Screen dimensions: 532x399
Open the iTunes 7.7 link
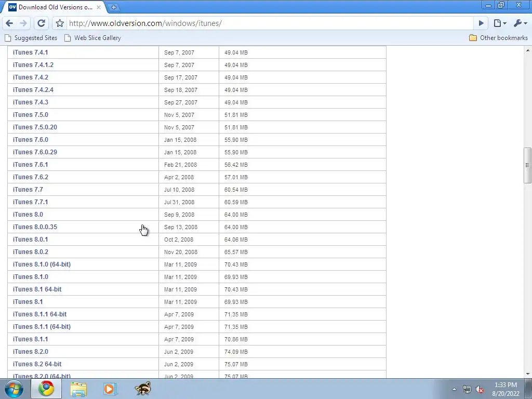click(x=28, y=190)
